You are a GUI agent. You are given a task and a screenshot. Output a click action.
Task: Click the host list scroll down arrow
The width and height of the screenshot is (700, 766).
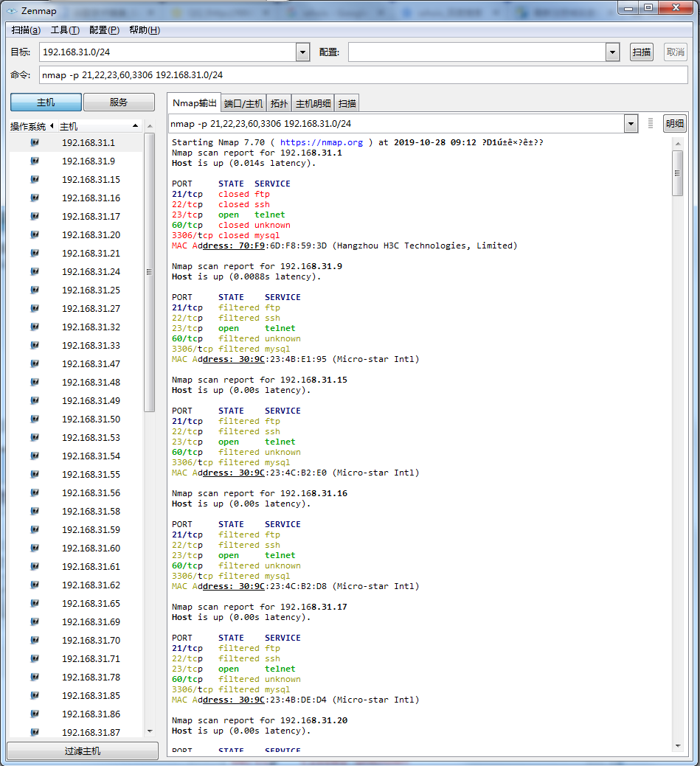click(x=150, y=731)
